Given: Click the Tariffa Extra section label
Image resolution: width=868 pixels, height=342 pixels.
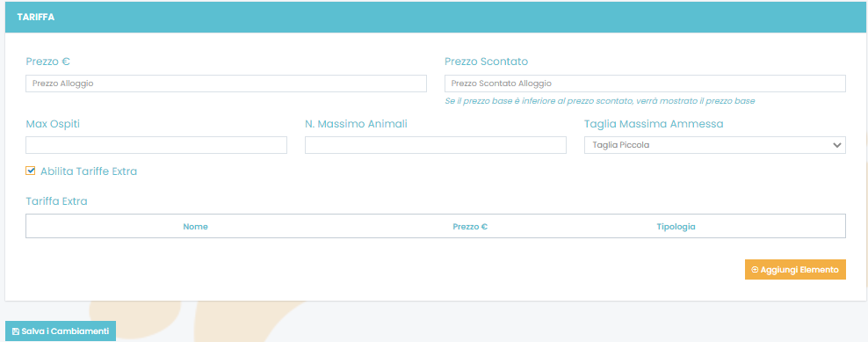Looking at the screenshot, I should click(x=56, y=201).
